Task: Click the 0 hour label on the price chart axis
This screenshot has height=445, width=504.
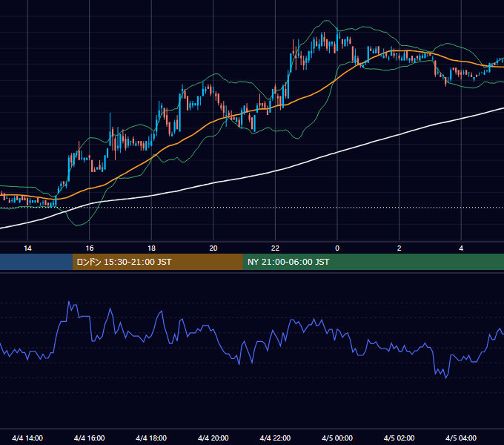Action: [x=337, y=248]
